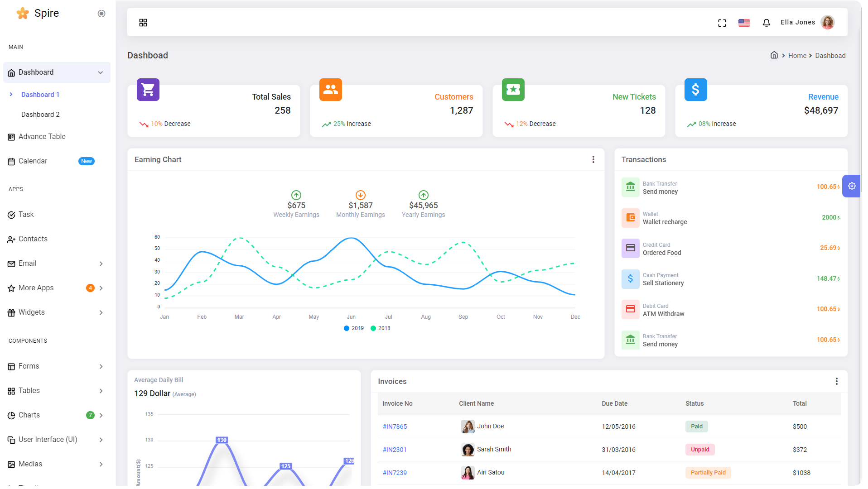Open invoice #IN7865 link

(395, 427)
